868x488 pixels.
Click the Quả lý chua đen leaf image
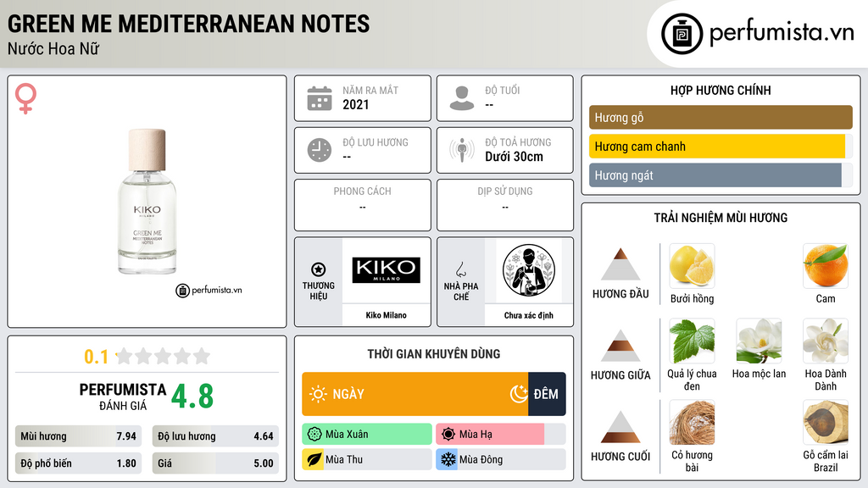(x=692, y=341)
